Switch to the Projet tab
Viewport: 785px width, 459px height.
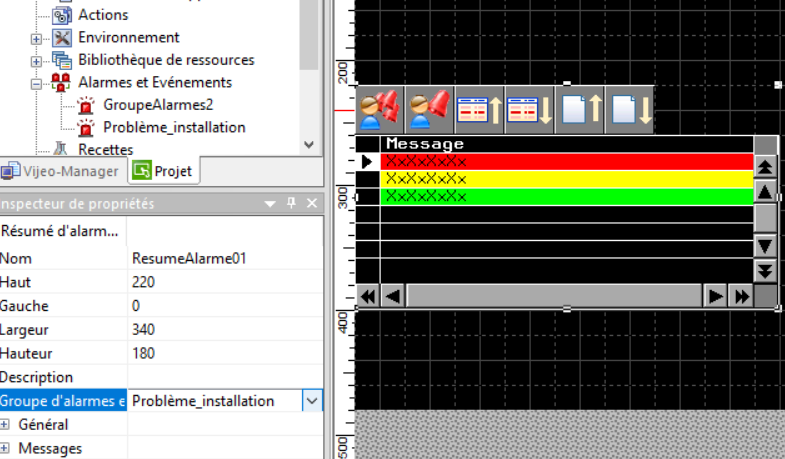click(163, 171)
